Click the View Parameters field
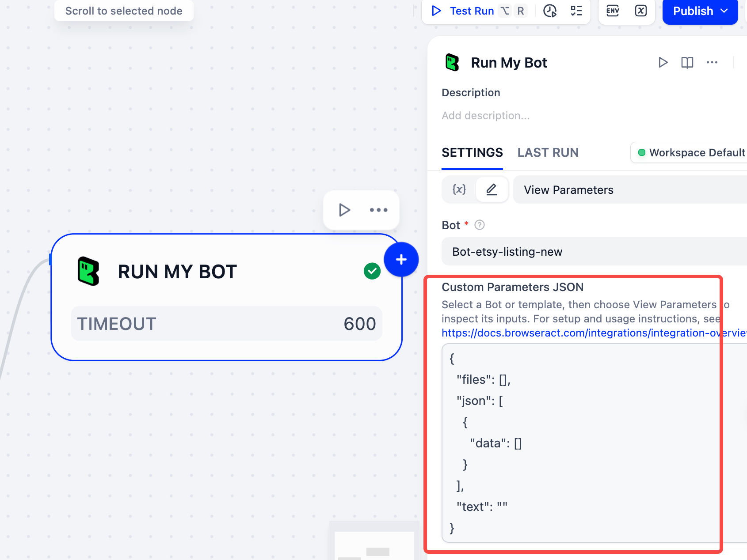 click(x=630, y=190)
